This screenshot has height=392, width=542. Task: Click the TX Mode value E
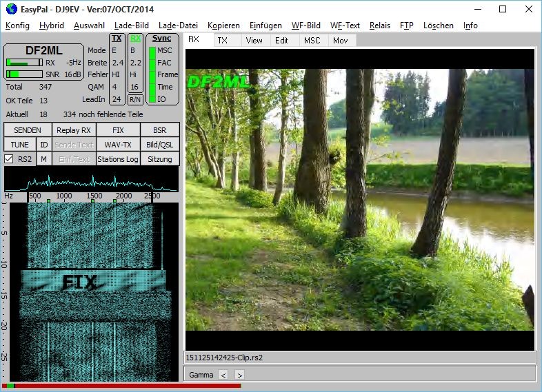click(x=114, y=50)
